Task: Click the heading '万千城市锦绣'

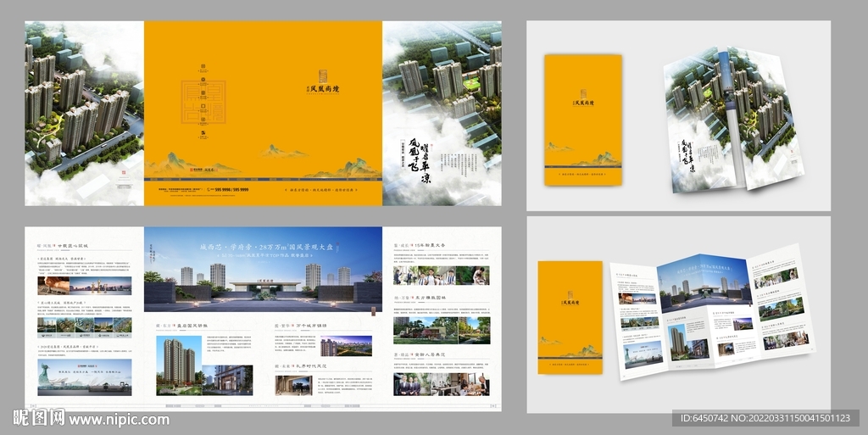Action: pyautogui.click(x=312, y=326)
